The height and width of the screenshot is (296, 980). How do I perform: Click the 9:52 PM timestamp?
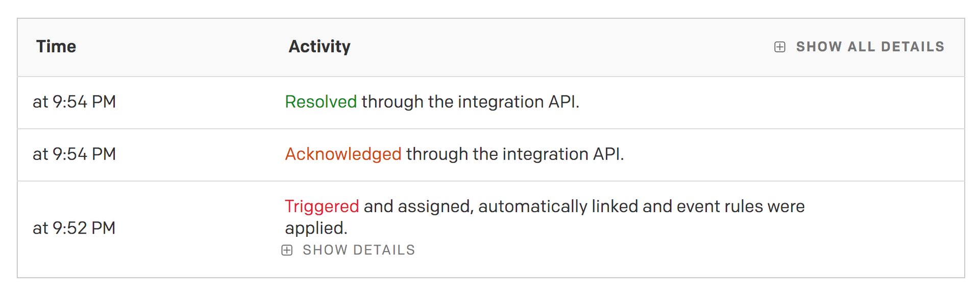(75, 228)
